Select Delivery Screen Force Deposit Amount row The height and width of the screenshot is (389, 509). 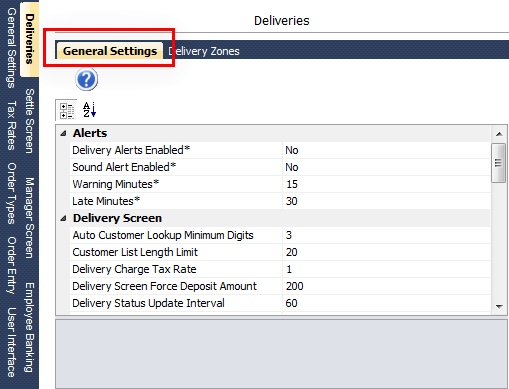(280, 286)
